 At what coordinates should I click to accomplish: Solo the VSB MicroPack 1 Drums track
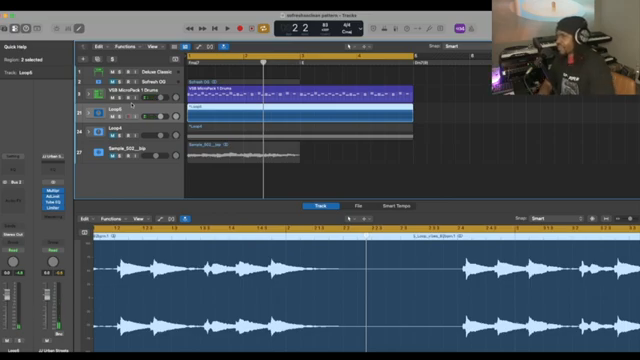tap(120, 98)
